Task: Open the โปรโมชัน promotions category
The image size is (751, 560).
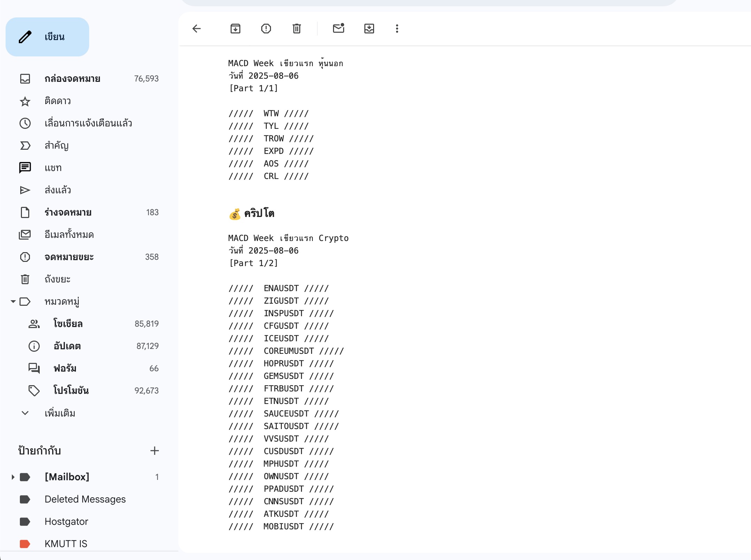Action: click(71, 391)
